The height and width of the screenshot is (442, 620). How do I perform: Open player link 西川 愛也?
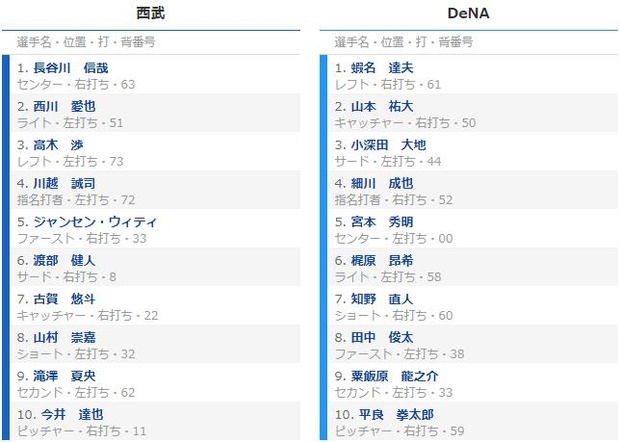[x=64, y=107]
